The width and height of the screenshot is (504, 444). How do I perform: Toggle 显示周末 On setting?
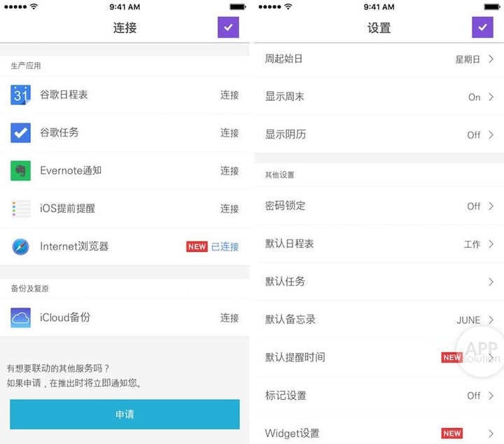[x=475, y=97]
